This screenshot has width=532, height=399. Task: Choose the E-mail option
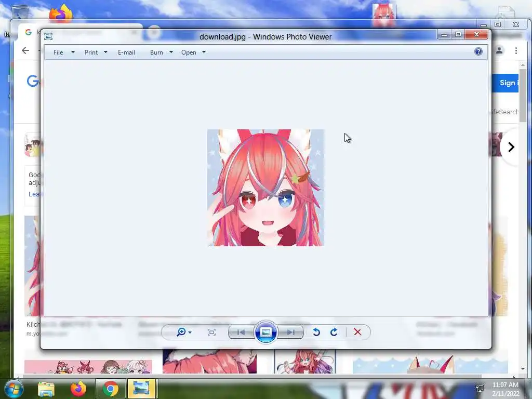point(126,52)
